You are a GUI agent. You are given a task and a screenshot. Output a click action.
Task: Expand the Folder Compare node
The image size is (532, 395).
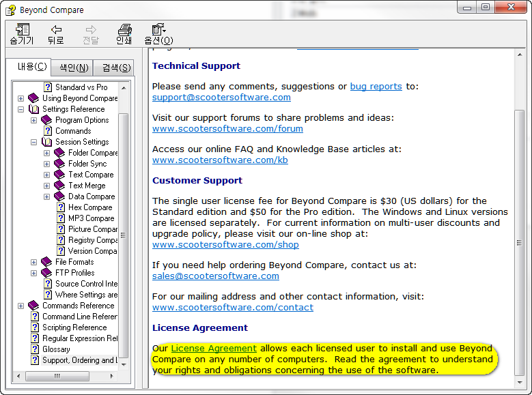[47, 153]
